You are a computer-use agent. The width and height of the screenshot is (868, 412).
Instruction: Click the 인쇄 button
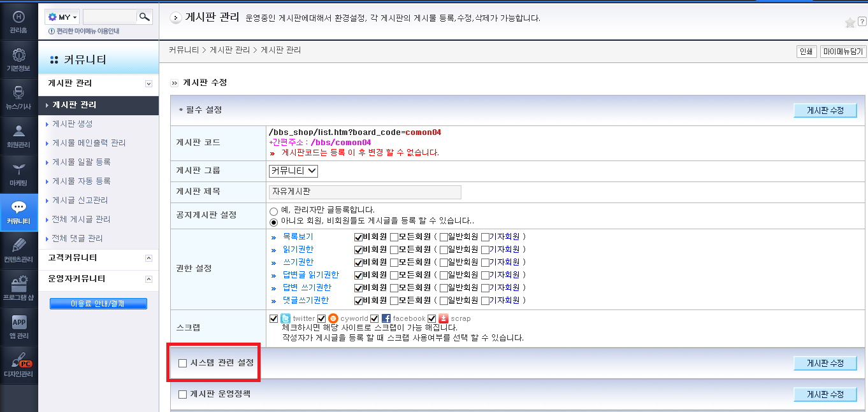(x=806, y=52)
